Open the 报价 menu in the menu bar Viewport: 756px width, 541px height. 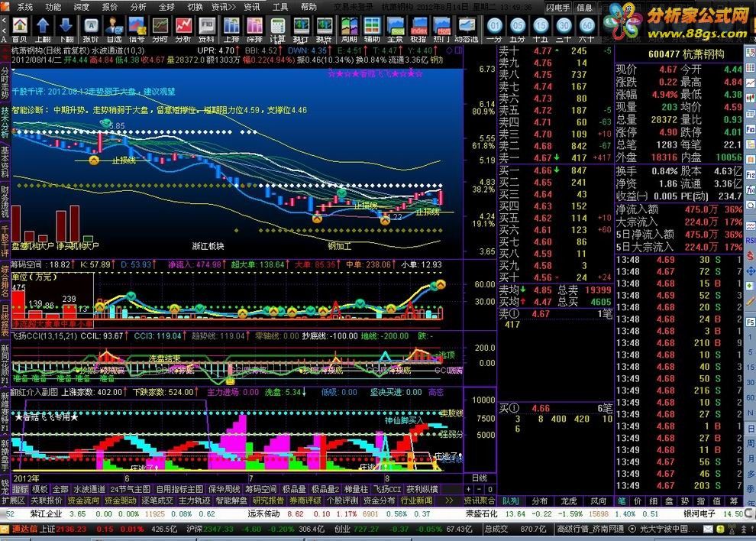coord(110,7)
